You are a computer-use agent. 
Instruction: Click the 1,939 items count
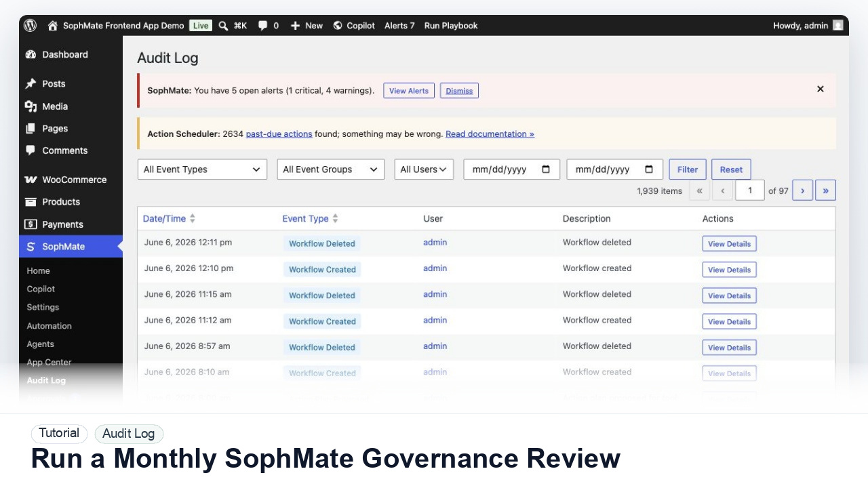[x=659, y=191]
